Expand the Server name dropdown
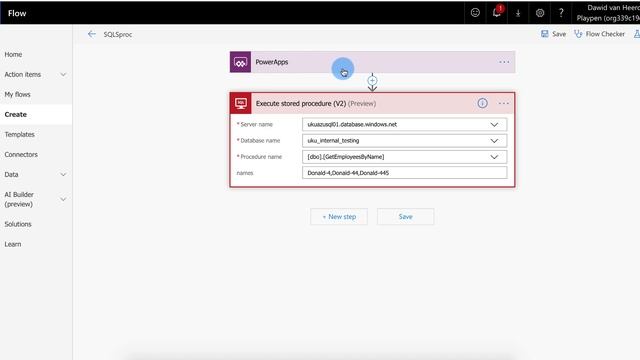This screenshot has width=640, height=360. 494,124
